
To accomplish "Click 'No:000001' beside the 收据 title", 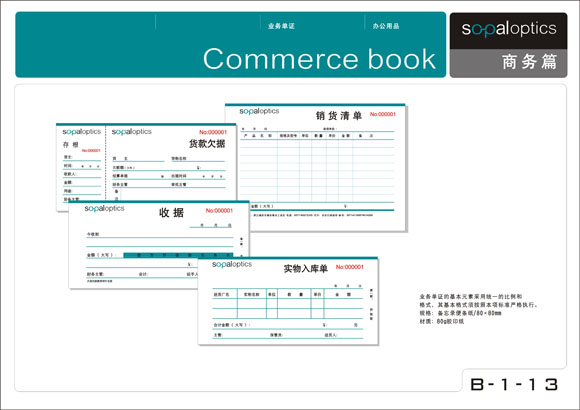I will click(219, 211).
